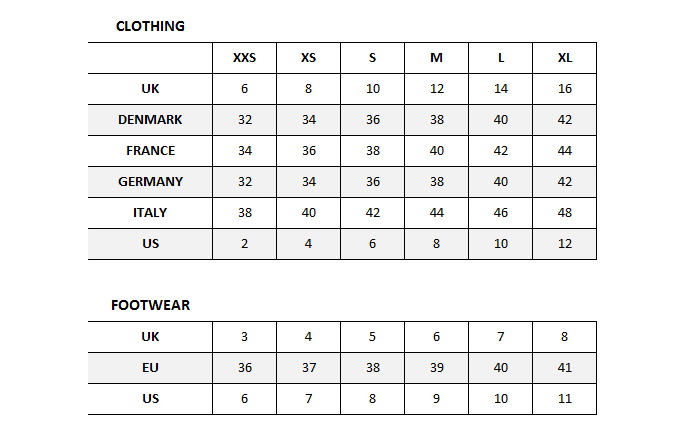Image resolution: width=691 pixels, height=439 pixels.
Task: Click the US clothing size 2 cell
Action: coord(244,244)
